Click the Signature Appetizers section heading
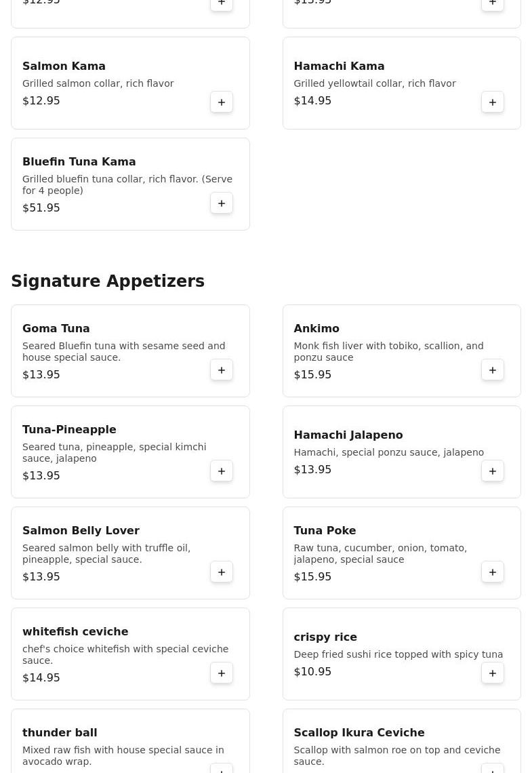Screen dimensions: 532x773 point(108,281)
